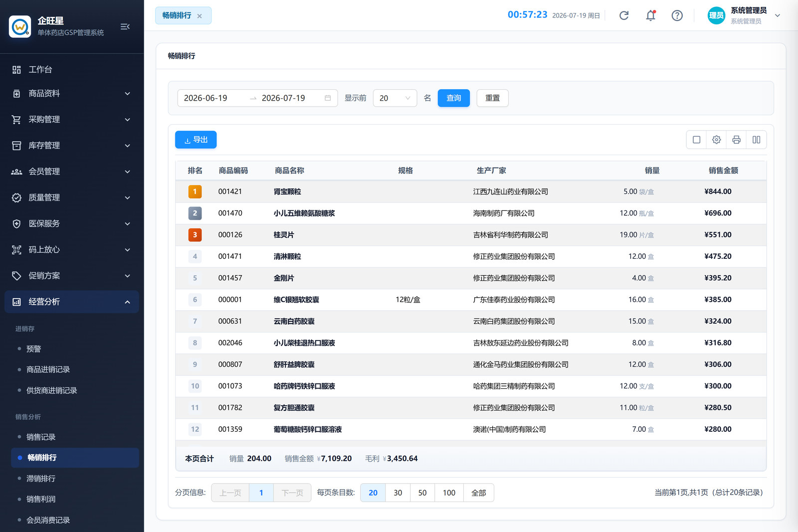This screenshot has width=798, height=532.
Task: Set 50 items per page
Action: click(x=422, y=493)
